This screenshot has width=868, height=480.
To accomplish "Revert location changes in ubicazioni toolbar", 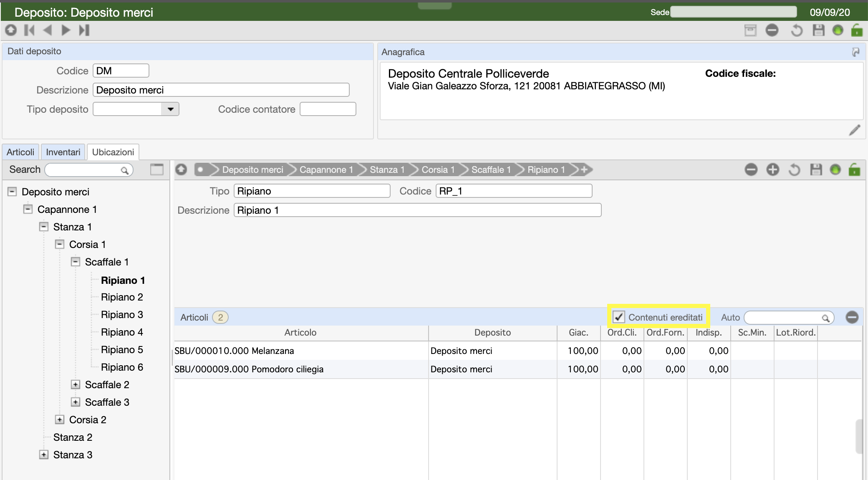I will click(795, 170).
